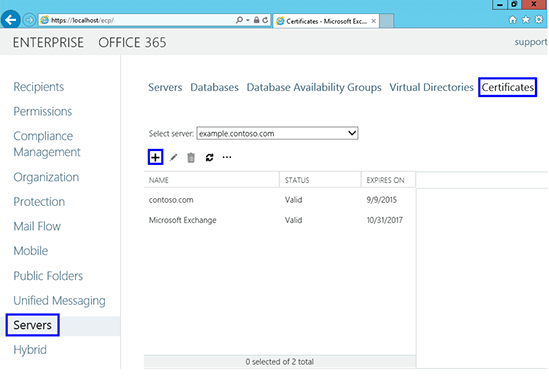This screenshot has width=549, height=377.
Task: Open the Virtual Directories tab
Action: [x=431, y=87]
